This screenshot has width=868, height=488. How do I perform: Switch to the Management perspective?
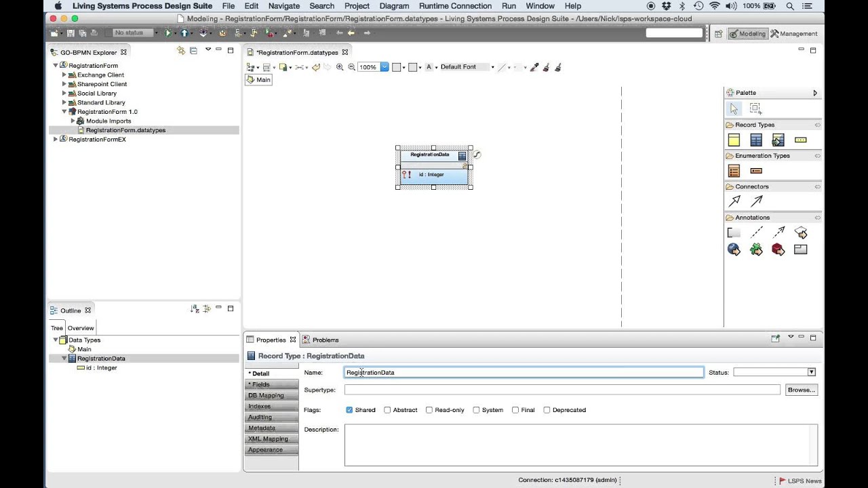click(793, 33)
